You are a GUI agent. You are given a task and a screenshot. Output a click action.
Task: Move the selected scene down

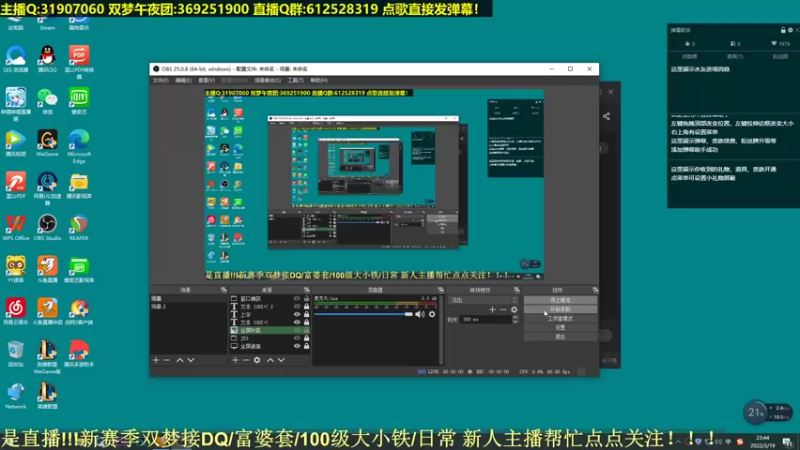tap(191, 360)
